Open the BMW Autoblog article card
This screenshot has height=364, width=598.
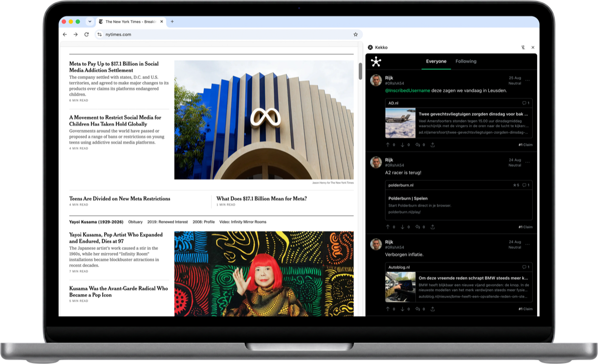458,282
